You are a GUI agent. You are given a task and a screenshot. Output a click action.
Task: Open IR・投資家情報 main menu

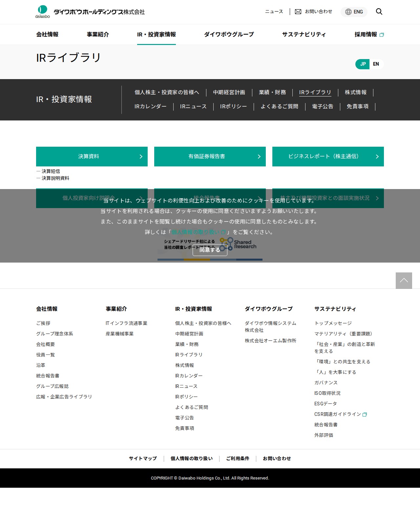[157, 34]
